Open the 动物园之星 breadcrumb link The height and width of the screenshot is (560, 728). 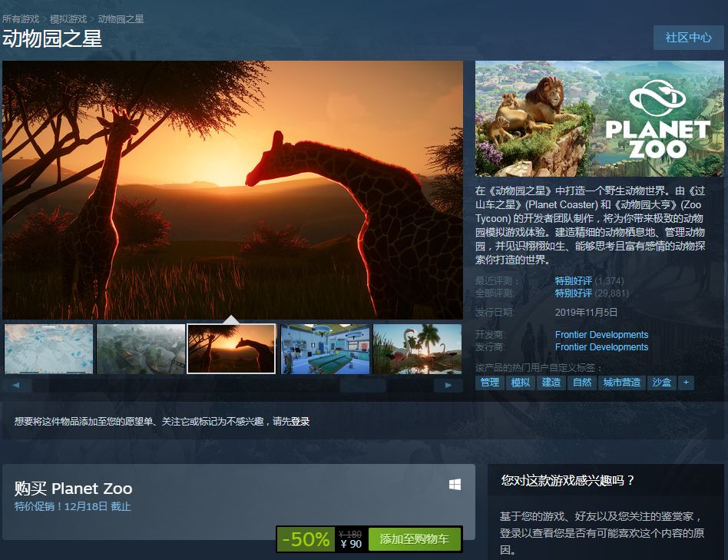pyautogui.click(x=121, y=19)
